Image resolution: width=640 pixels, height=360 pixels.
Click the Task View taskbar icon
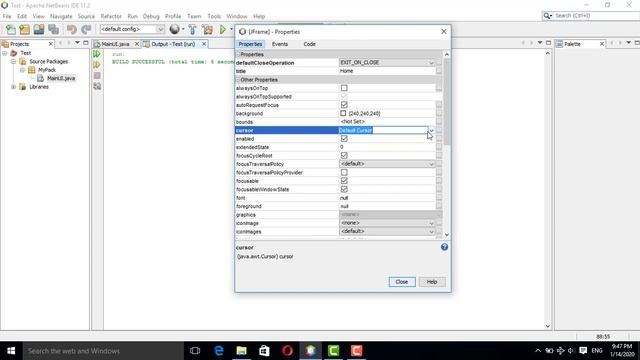[x=195, y=351]
